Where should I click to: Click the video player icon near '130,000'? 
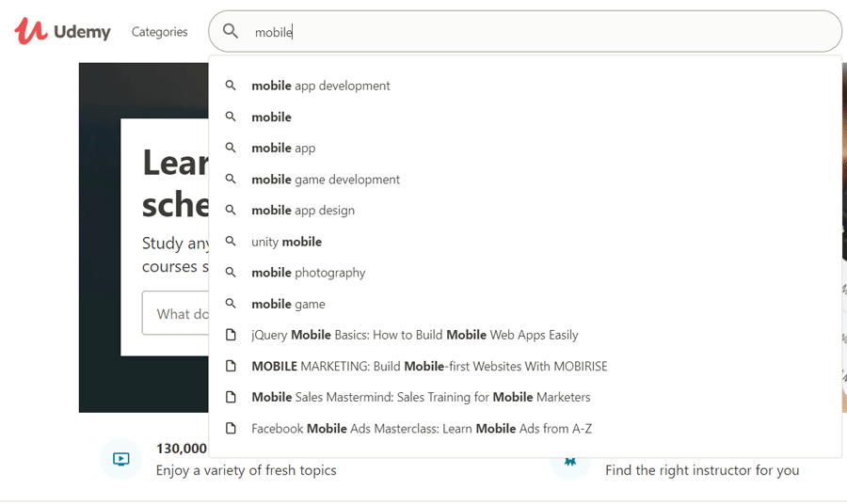pyautogui.click(x=121, y=459)
